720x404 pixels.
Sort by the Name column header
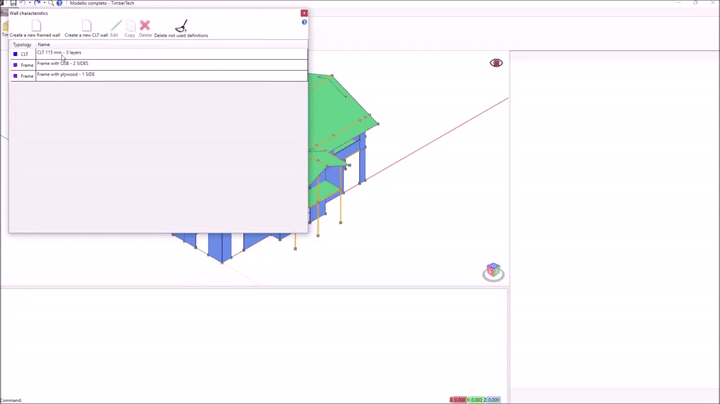44,44
